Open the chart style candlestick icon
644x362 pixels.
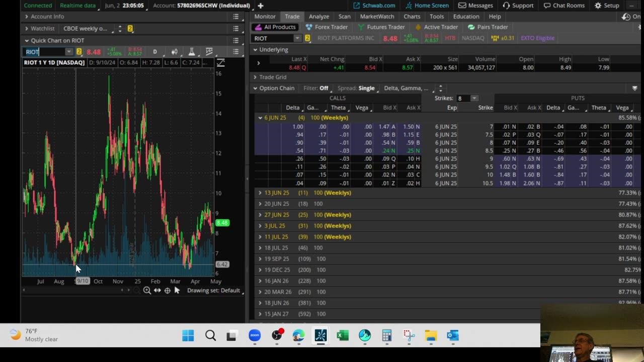(174, 52)
